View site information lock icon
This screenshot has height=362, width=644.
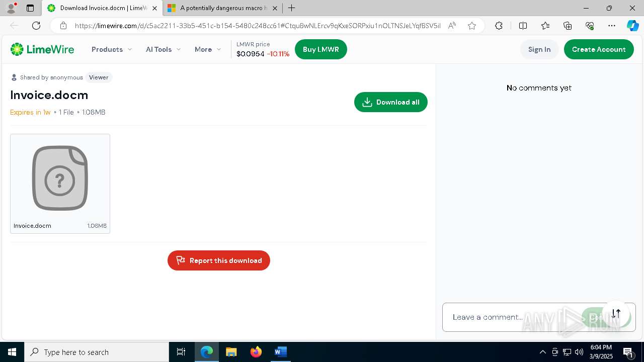pyautogui.click(x=63, y=26)
